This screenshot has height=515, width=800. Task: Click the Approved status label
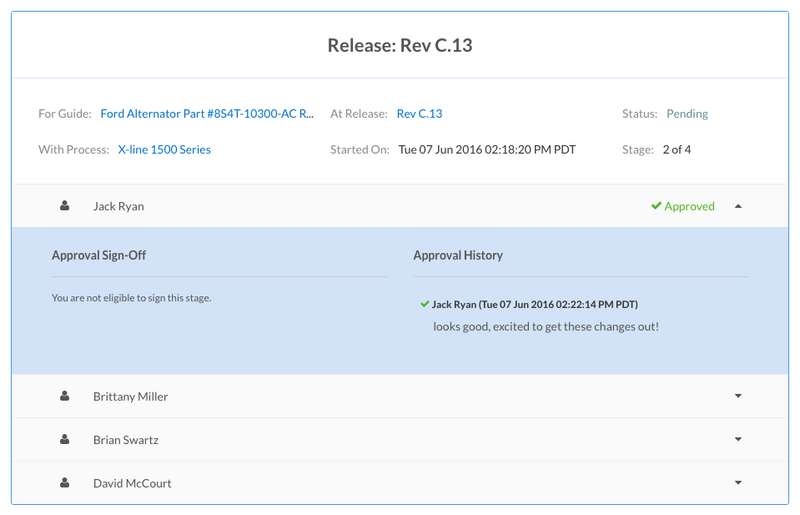coord(689,206)
